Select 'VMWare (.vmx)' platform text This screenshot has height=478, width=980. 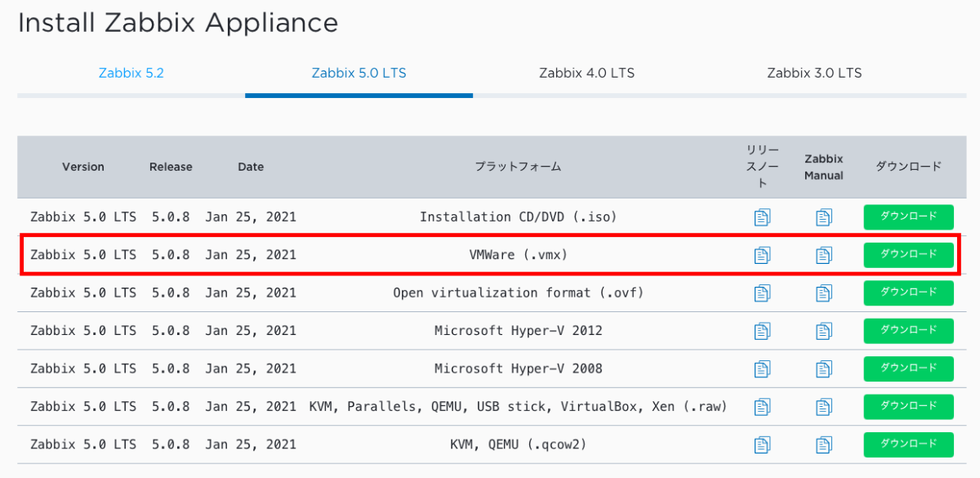[x=518, y=255]
